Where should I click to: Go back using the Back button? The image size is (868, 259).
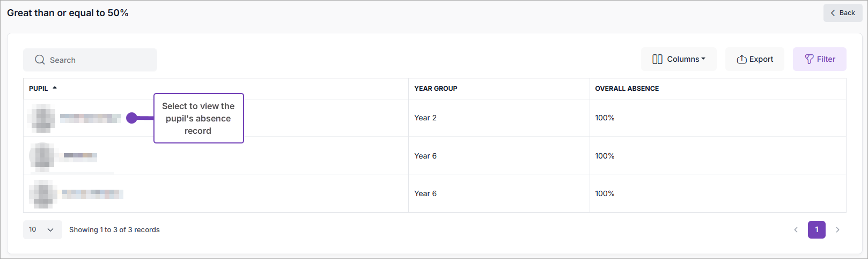(843, 13)
